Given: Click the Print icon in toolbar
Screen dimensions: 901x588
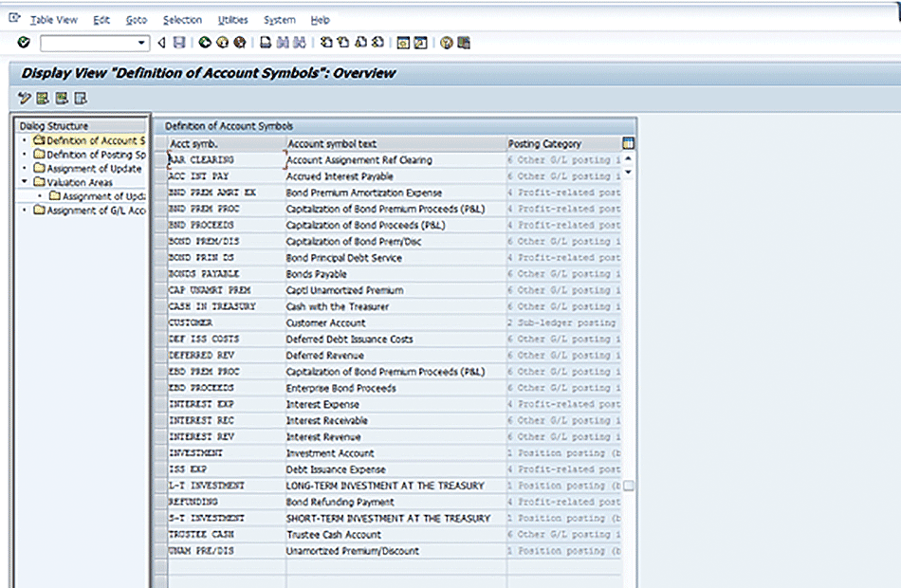Looking at the screenshot, I should 267,43.
